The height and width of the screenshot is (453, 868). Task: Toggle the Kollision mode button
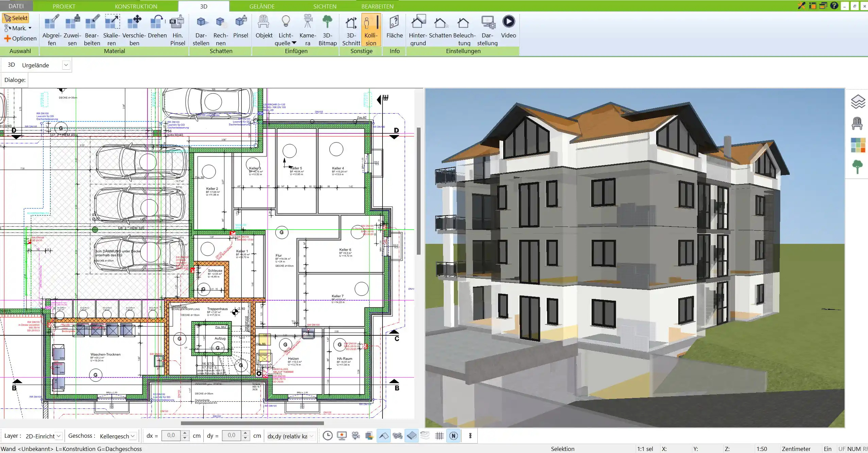[371, 30]
